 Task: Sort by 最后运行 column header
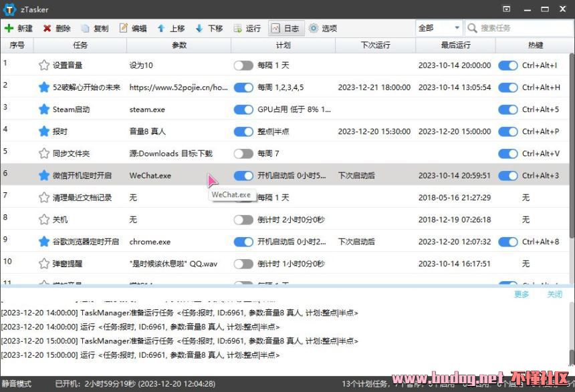[455, 45]
